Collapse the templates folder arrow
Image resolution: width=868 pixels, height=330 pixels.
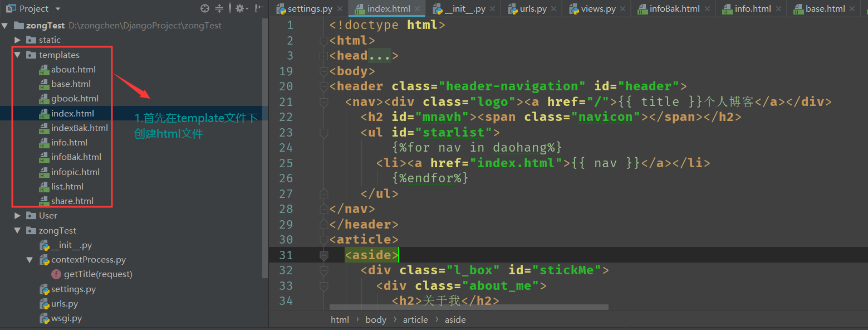tap(17, 55)
